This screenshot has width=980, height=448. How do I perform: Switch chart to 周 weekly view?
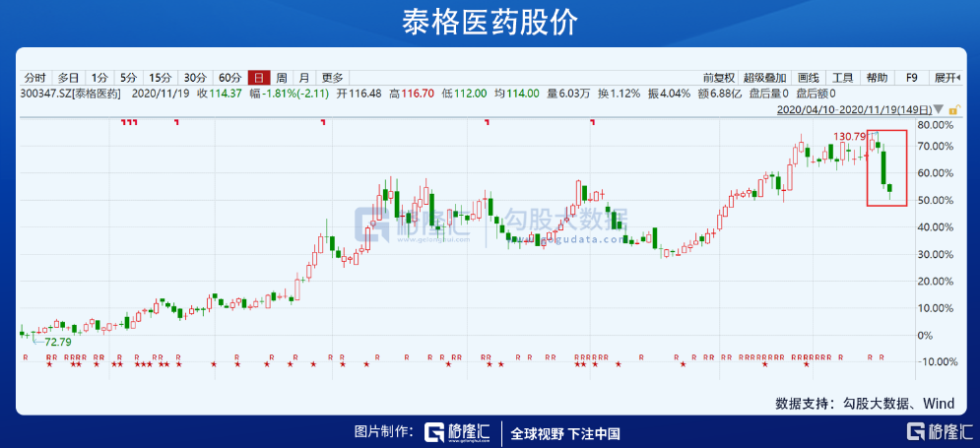[x=282, y=78]
